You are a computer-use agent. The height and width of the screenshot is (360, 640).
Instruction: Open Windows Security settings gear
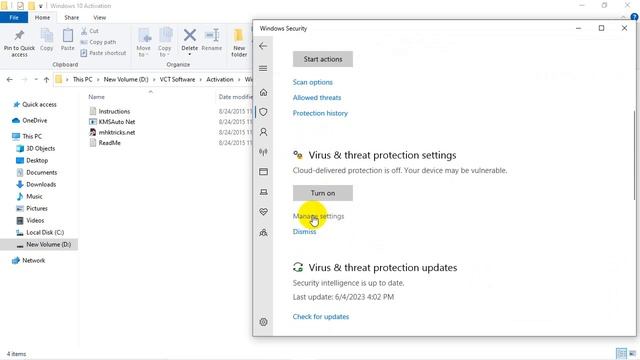pyautogui.click(x=263, y=322)
